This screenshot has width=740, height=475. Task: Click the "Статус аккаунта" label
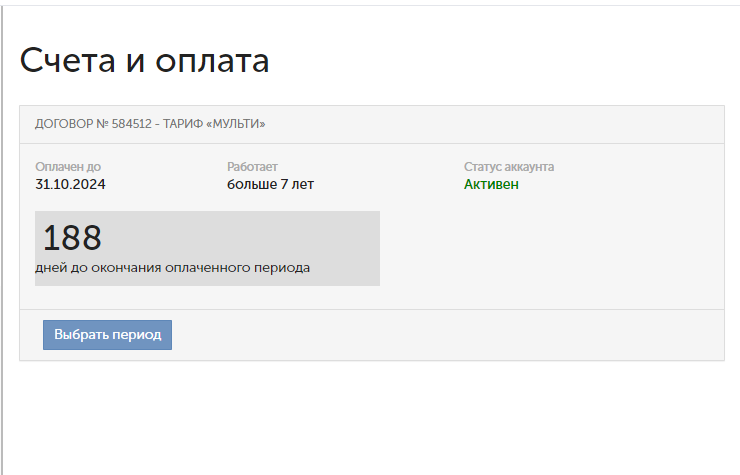click(509, 167)
